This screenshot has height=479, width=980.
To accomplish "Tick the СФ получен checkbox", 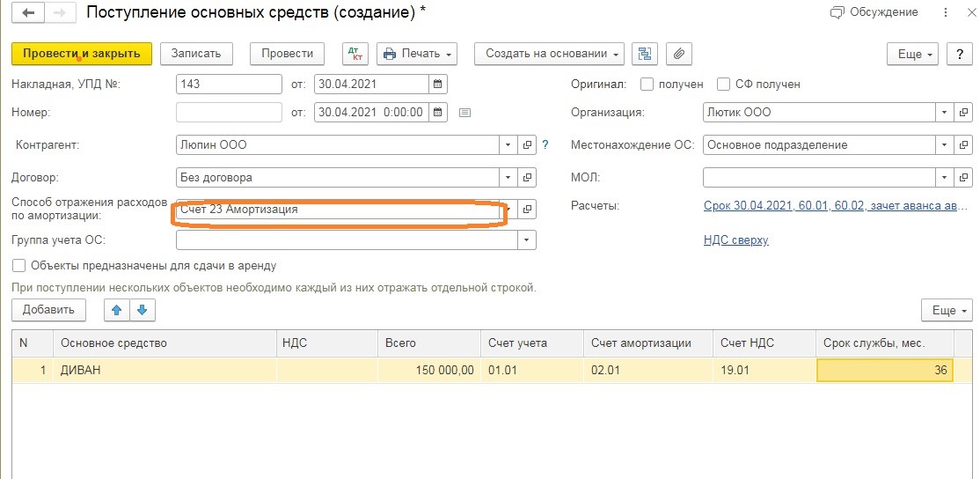I will tap(724, 84).
